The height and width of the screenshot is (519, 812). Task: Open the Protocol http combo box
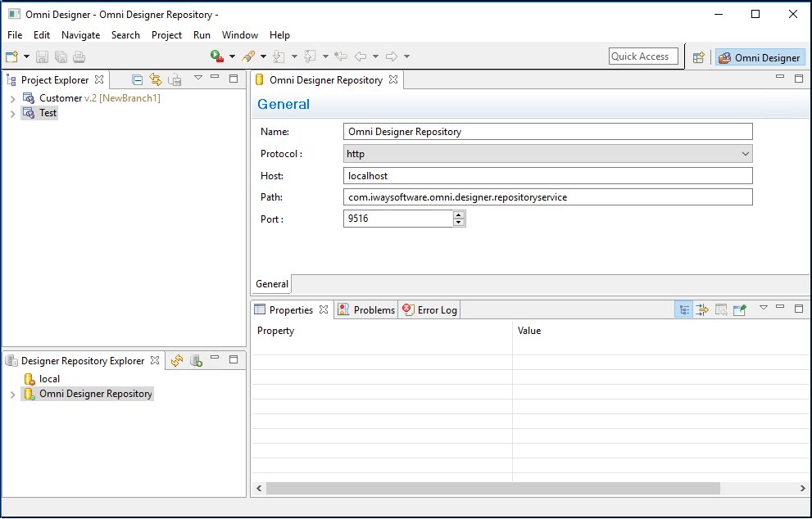pyautogui.click(x=547, y=154)
